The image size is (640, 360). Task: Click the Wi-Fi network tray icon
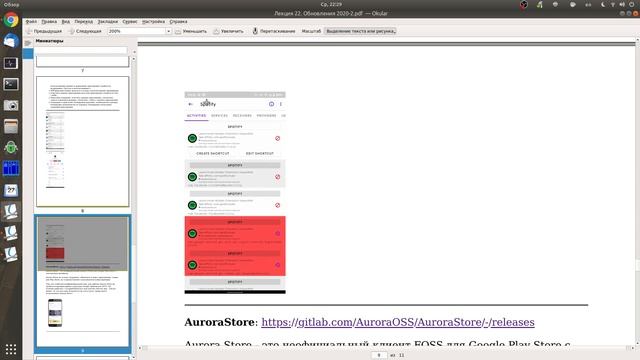tap(613, 4)
